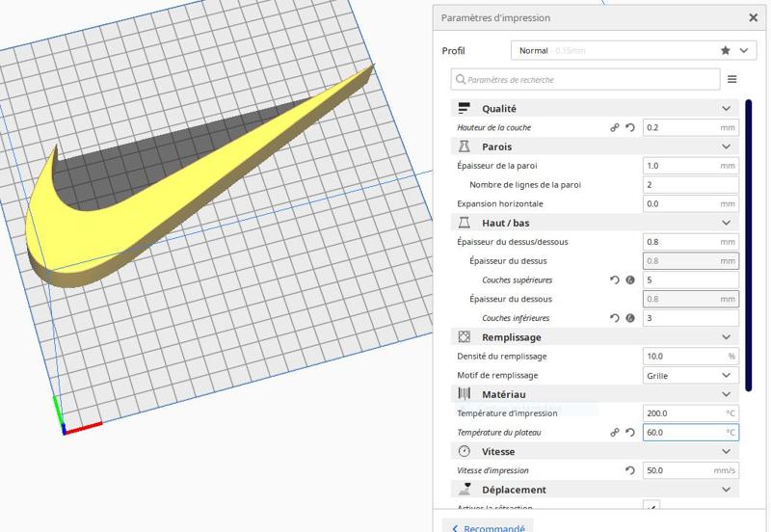
Task: Open Motif de remplissage dropdown Grille
Action: coord(690,375)
